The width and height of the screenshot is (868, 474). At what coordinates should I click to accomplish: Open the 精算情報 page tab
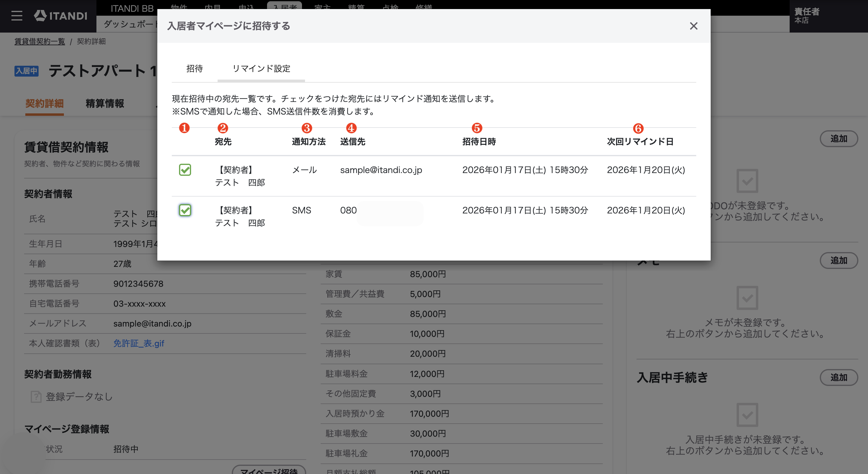pos(105,103)
